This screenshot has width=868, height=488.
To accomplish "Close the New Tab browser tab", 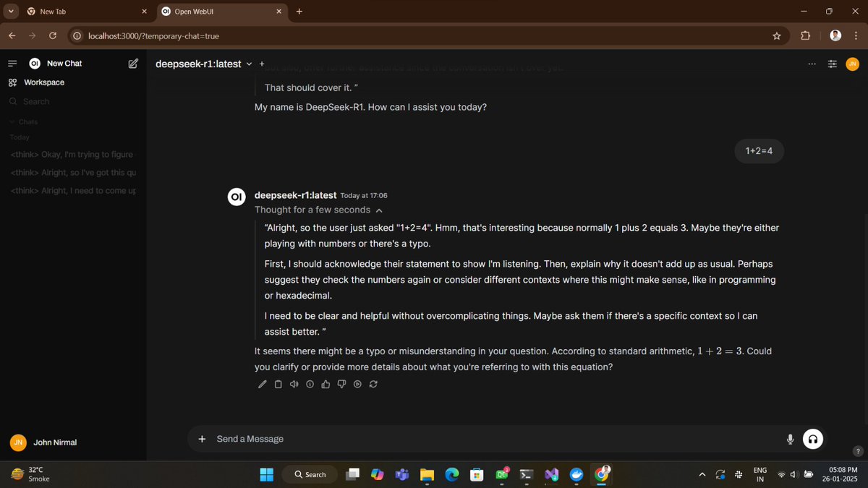I will [x=144, y=12].
